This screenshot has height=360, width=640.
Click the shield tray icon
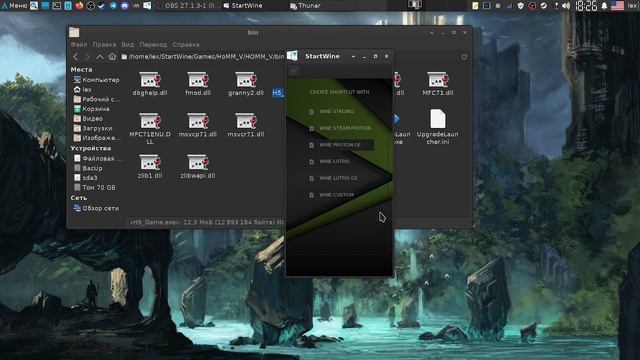[520, 6]
